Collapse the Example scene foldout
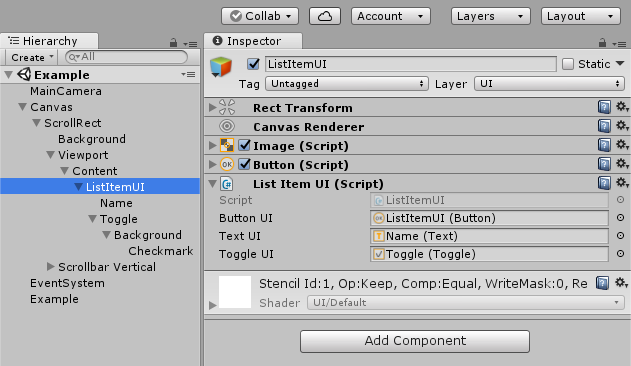631x366 pixels. [9, 74]
